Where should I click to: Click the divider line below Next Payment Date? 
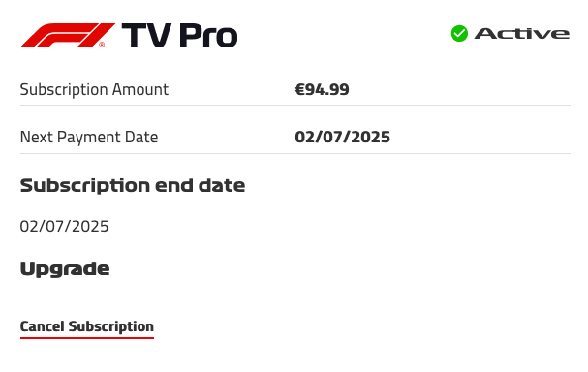pos(295,153)
